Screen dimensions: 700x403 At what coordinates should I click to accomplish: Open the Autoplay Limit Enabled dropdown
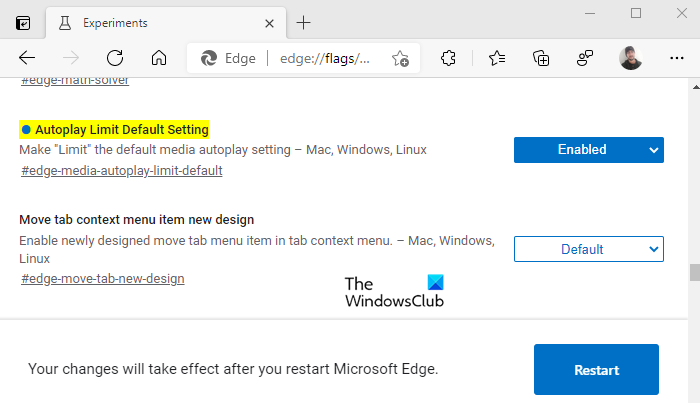click(x=588, y=150)
